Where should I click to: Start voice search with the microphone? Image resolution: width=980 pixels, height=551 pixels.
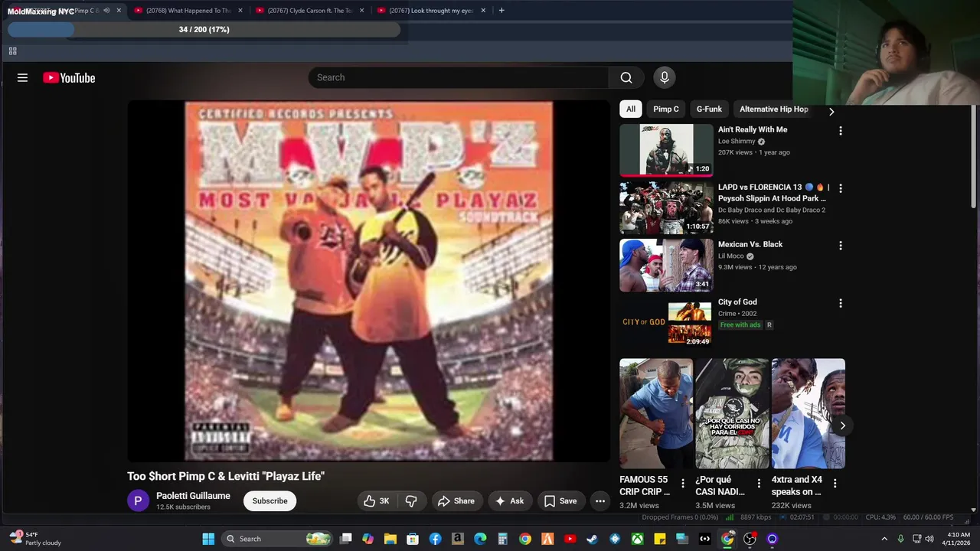click(665, 77)
